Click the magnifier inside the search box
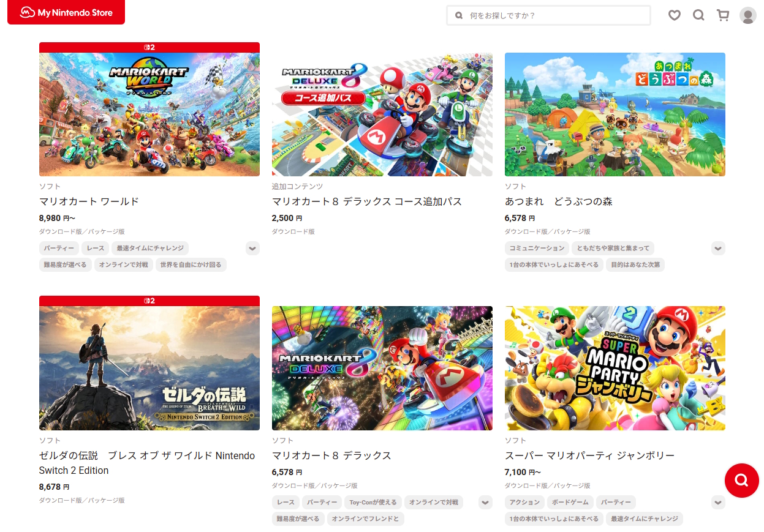 (x=459, y=15)
